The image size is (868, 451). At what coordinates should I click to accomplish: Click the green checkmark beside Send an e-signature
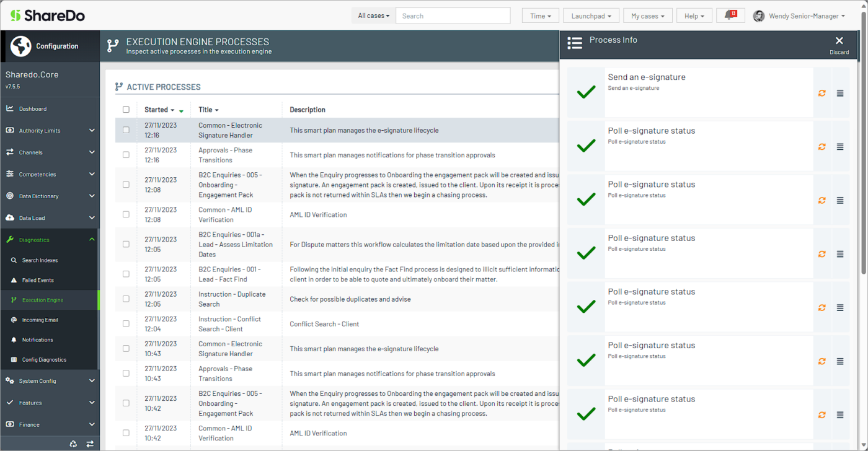(586, 93)
